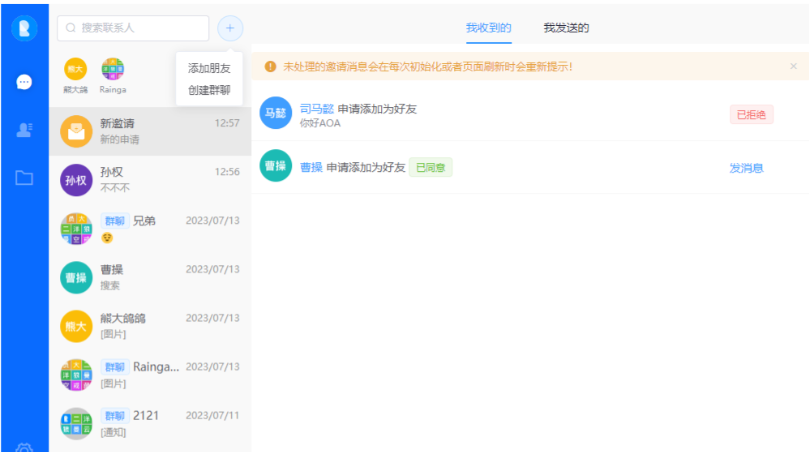Click the 新邀请 envelope icon
The image size is (809, 452).
[76, 131]
